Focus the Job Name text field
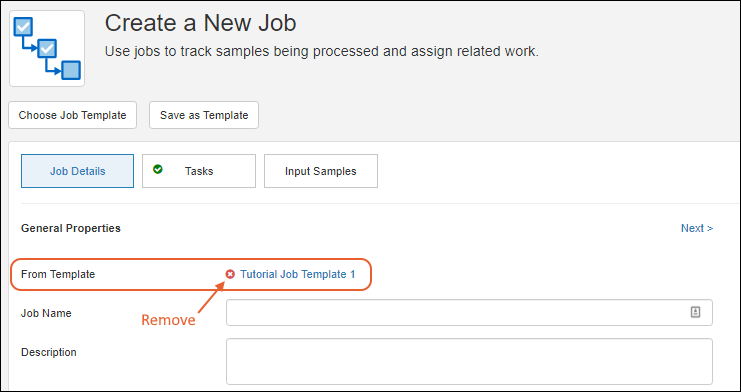This screenshot has width=741, height=392. point(469,312)
